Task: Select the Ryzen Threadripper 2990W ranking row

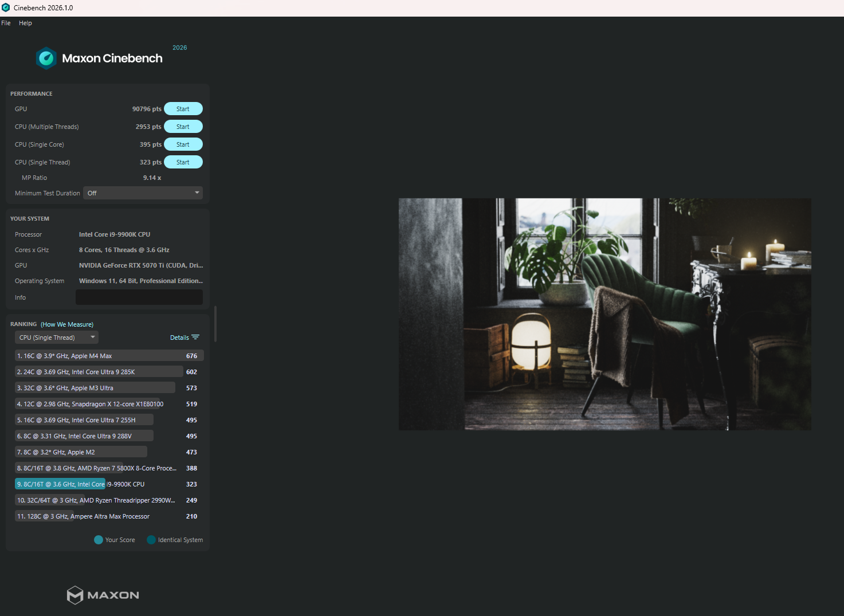Action: point(109,500)
